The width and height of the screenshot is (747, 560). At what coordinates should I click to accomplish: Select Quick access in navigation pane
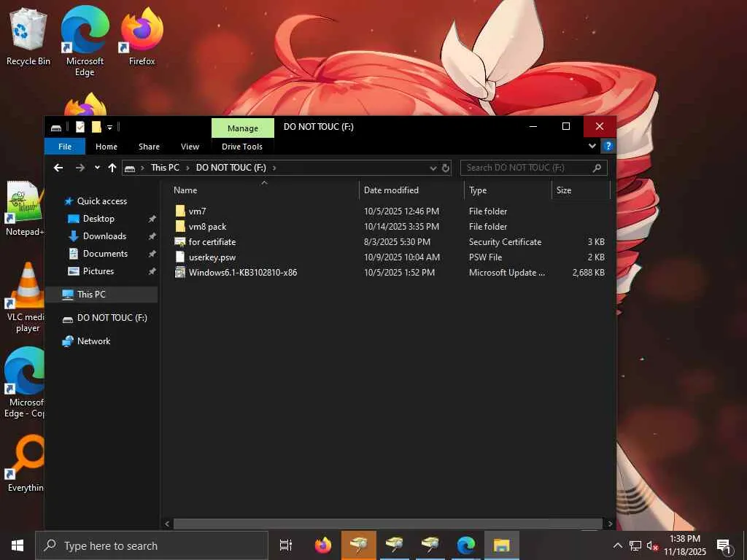102,201
